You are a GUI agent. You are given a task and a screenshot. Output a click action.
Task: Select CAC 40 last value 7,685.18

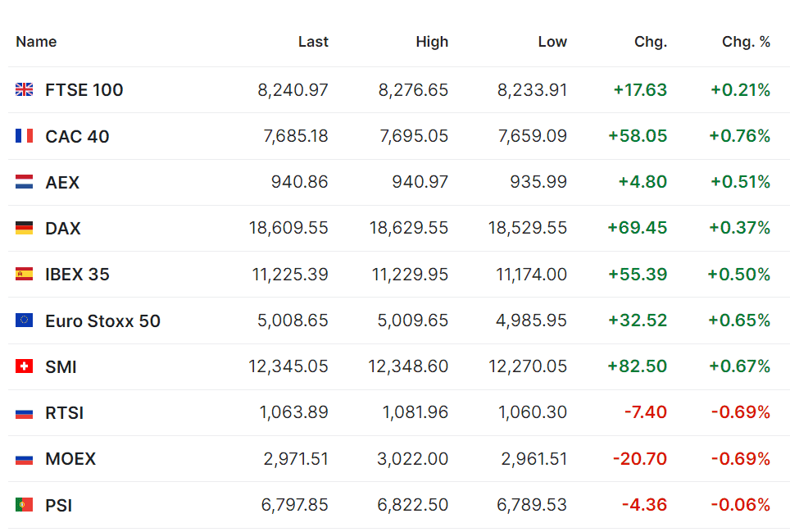pyautogui.click(x=296, y=136)
